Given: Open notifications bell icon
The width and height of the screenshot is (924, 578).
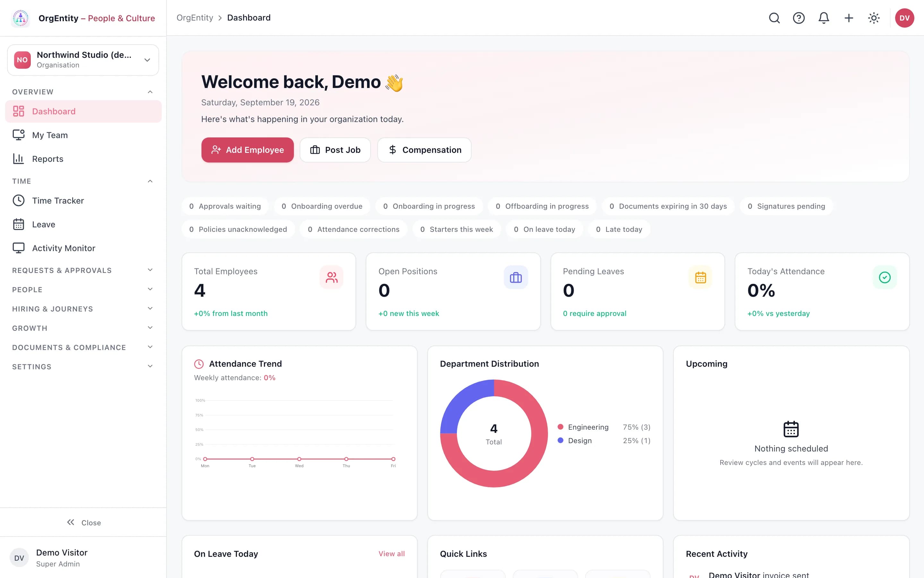Looking at the screenshot, I should pyautogui.click(x=824, y=18).
